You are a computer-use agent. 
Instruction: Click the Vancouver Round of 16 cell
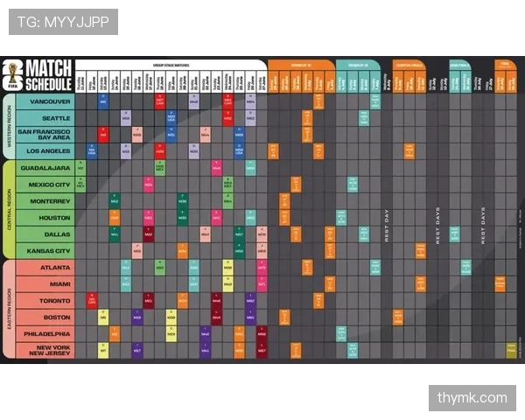coord(375,101)
